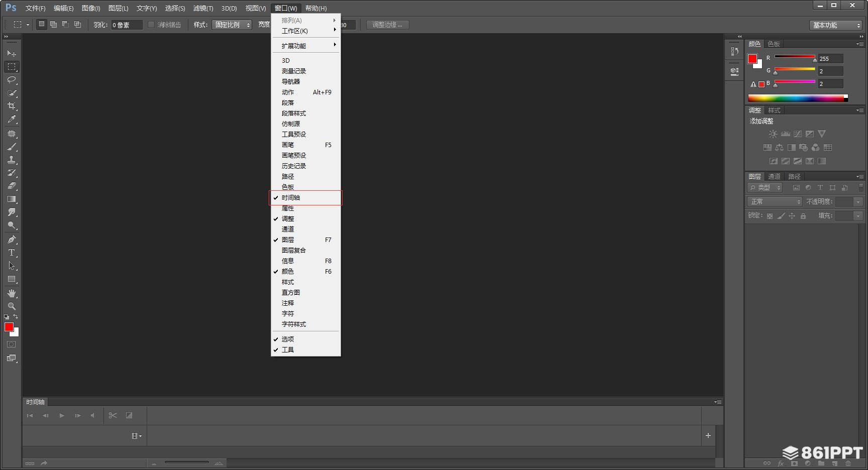This screenshot has height=470, width=868.
Task: Click the foreground color swatch in toolbox
Action: (x=9, y=327)
